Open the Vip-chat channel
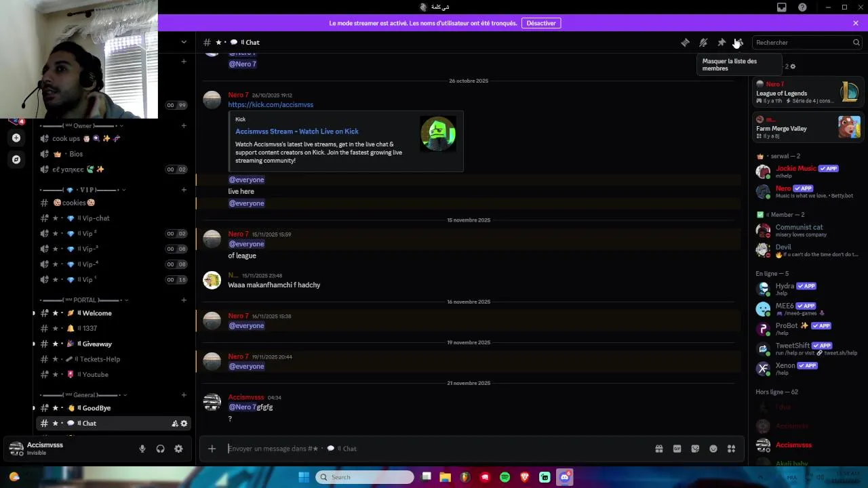868x488 pixels. point(113,218)
